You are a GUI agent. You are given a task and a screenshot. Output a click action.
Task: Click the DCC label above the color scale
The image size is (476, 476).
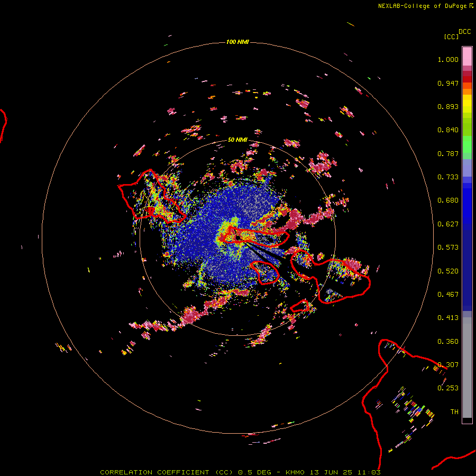coord(465,32)
